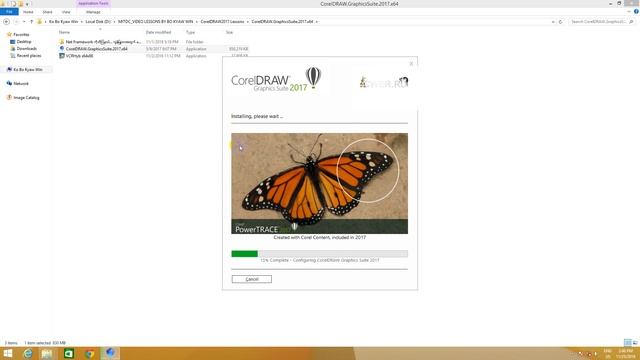This screenshot has width=640, height=360.
Task: Launch Internet Explorer from taskbar
Action: [27, 353]
